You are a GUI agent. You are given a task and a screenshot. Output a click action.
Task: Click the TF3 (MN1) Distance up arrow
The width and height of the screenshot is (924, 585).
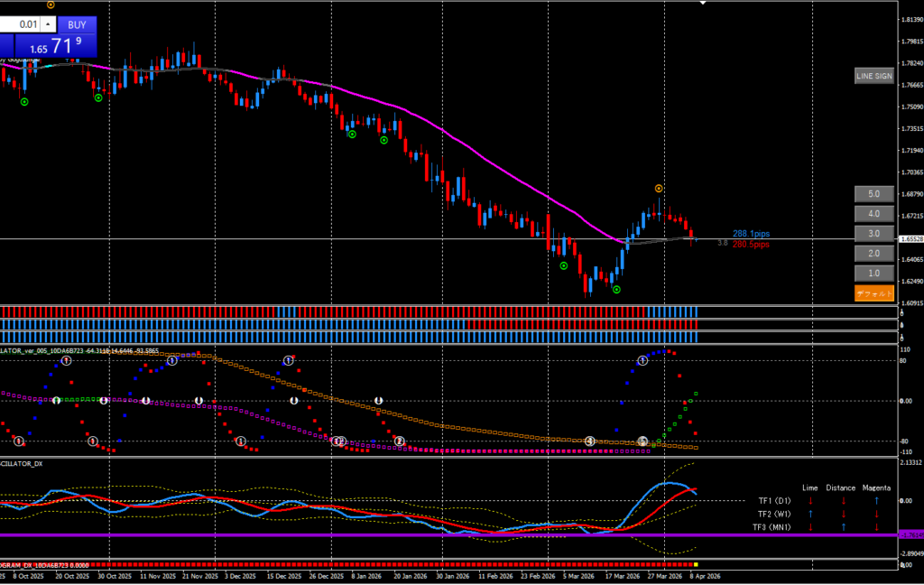click(844, 526)
